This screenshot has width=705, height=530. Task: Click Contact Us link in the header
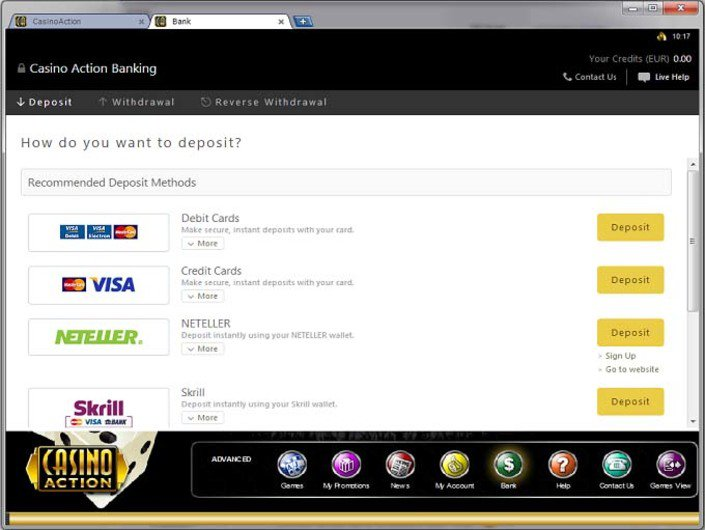[x=589, y=77]
